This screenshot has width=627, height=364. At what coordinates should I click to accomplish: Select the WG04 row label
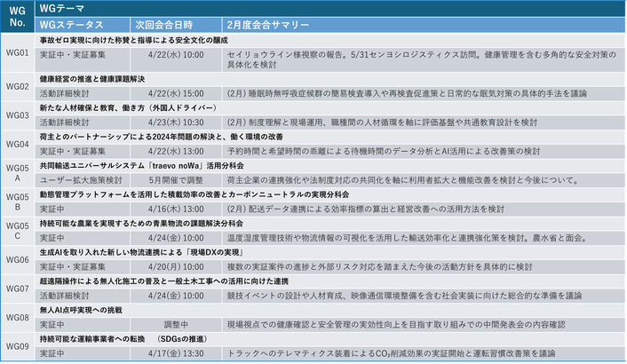[17, 144]
